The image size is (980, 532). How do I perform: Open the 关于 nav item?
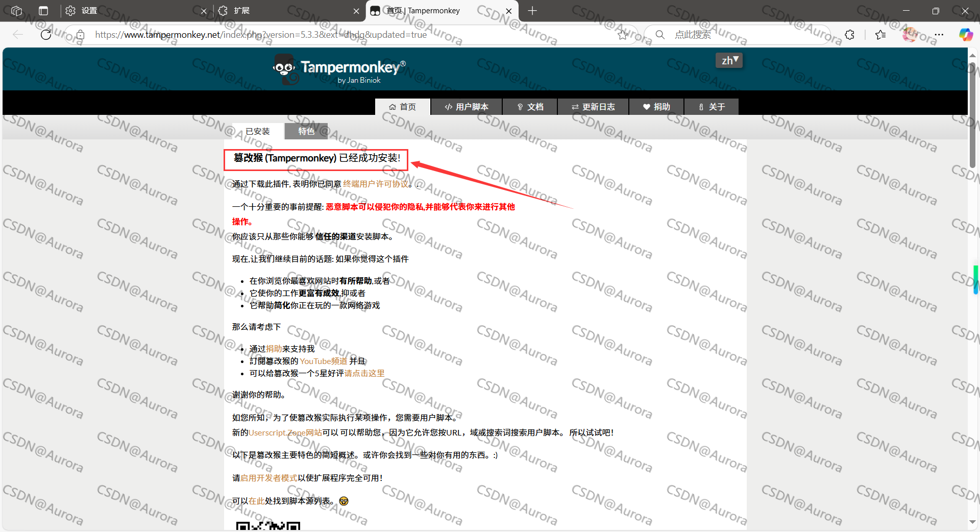pos(712,107)
